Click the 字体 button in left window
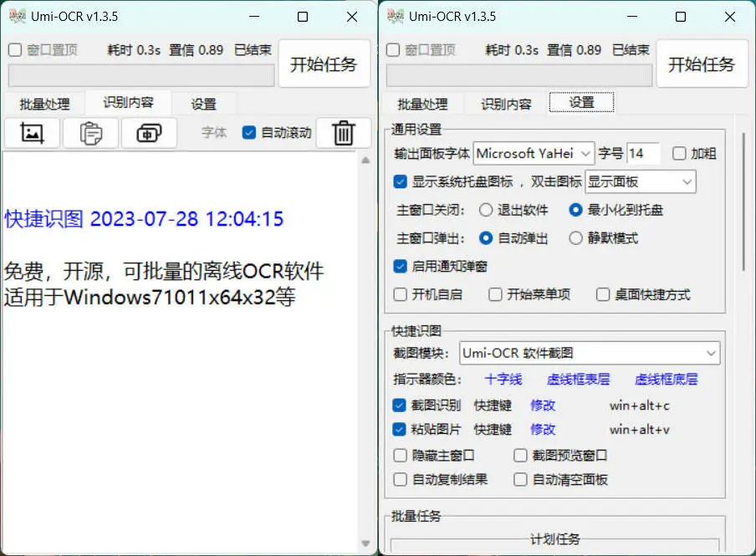 pyautogui.click(x=213, y=133)
